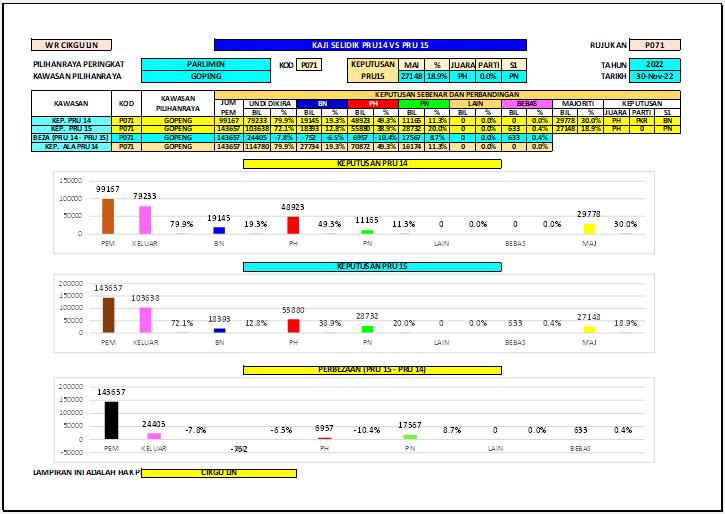Click the 'LAMPIRAN INI ADALAH HAK P' footer text
The height and width of the screenshot is (514, 725).
(x=86, y=472)
